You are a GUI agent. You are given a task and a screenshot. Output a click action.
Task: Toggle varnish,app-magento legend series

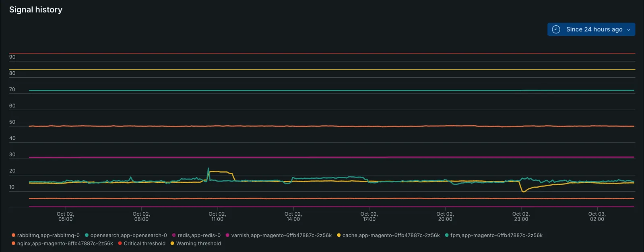tap(279, 235)
